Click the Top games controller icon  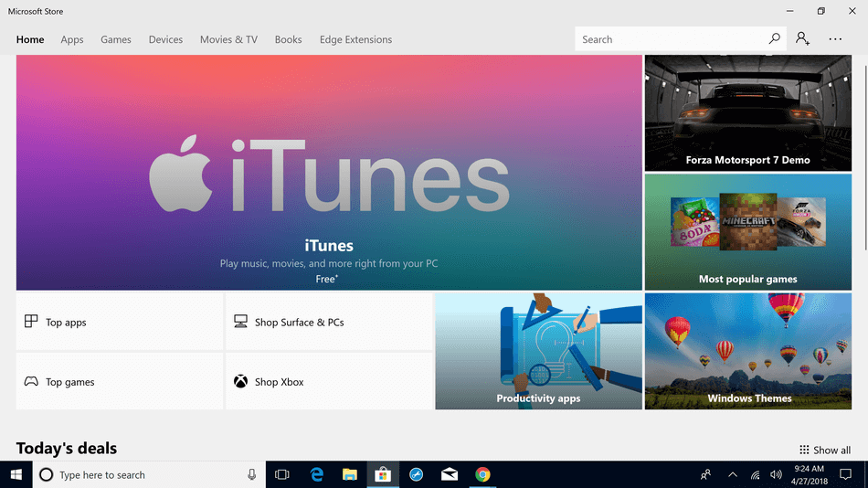(31, 381)
